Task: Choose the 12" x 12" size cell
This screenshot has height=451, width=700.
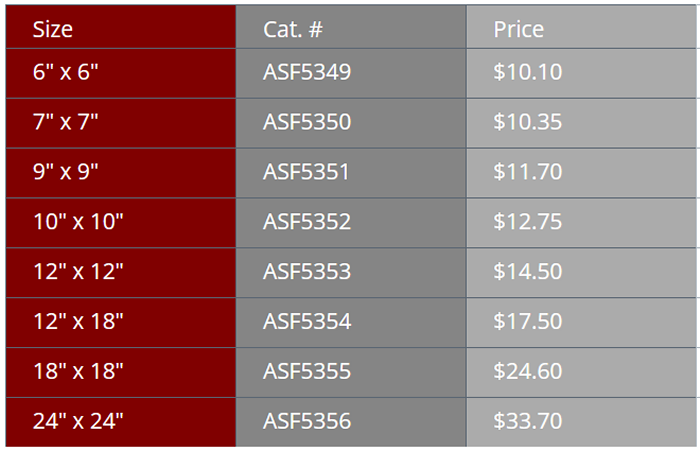Action: [x=78, y=272]
